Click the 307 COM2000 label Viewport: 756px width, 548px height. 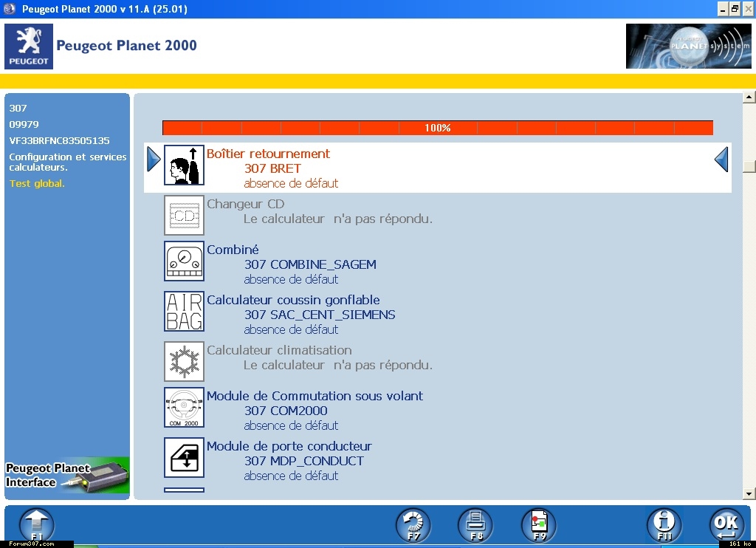tap(286, 411)
